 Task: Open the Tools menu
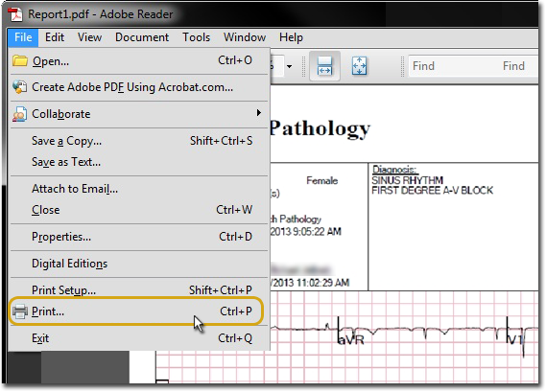point(197,37)
